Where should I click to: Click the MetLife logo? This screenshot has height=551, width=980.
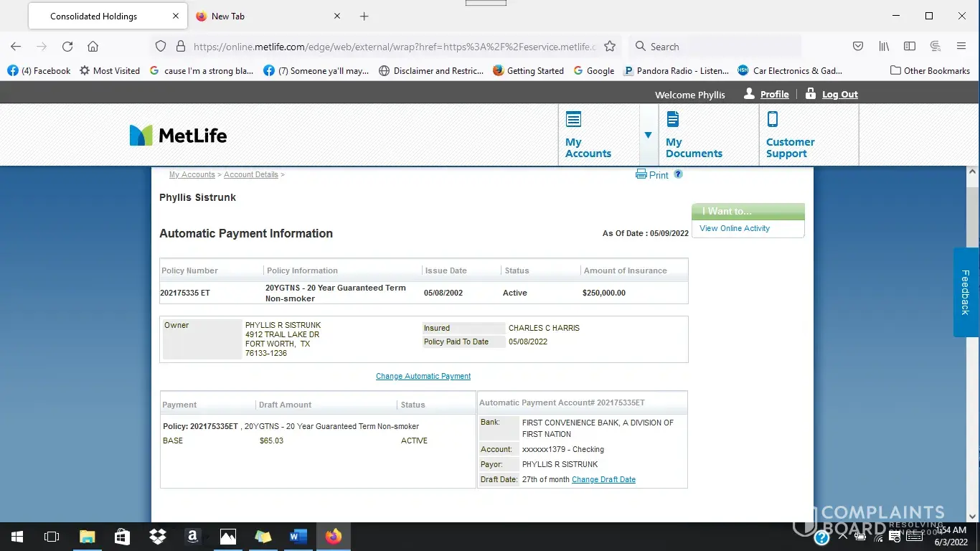pyautogui.click(x=178, y=135)
